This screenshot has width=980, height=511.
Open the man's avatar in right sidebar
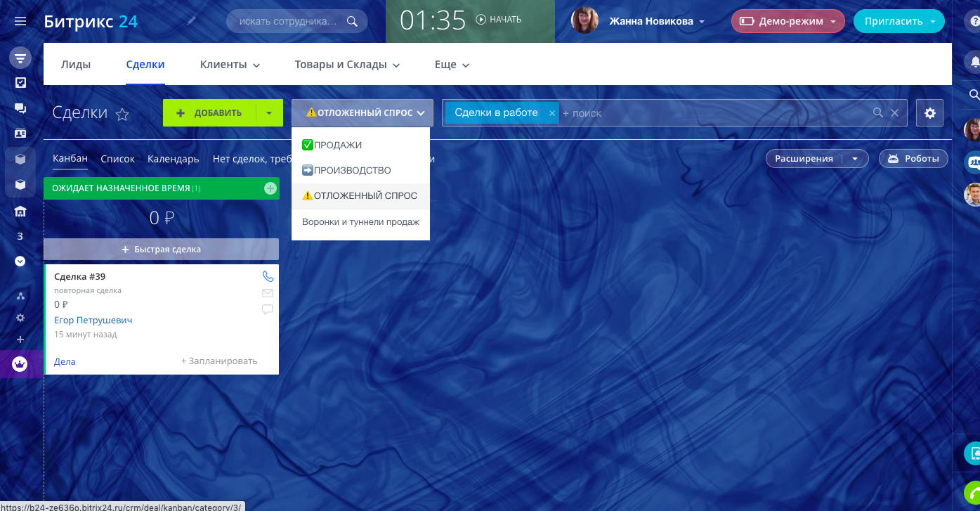(x=973, y=195)
